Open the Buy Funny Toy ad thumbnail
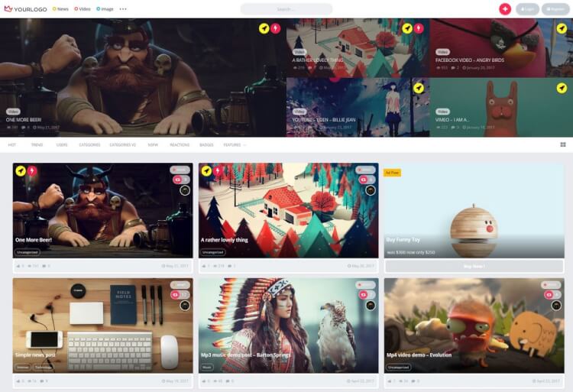The image size is (573, 392). pyautogui.click(x=474, y=210)
